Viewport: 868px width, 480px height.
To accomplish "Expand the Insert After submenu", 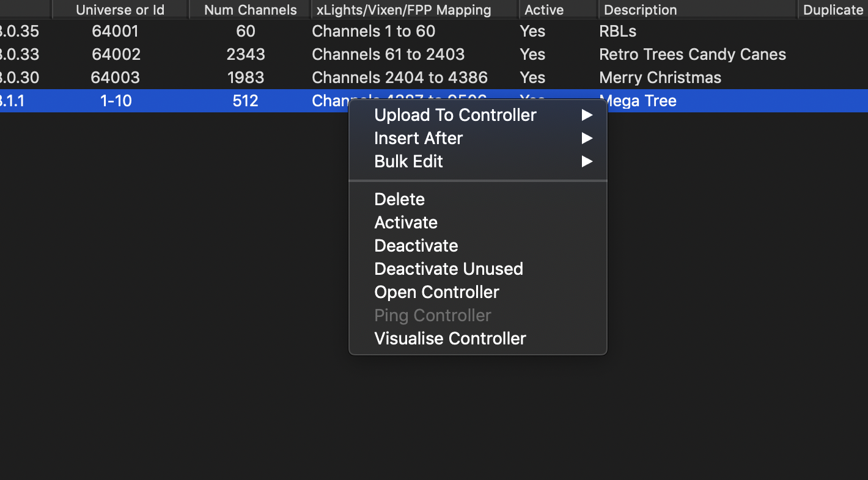I will (x=418, y=138).
